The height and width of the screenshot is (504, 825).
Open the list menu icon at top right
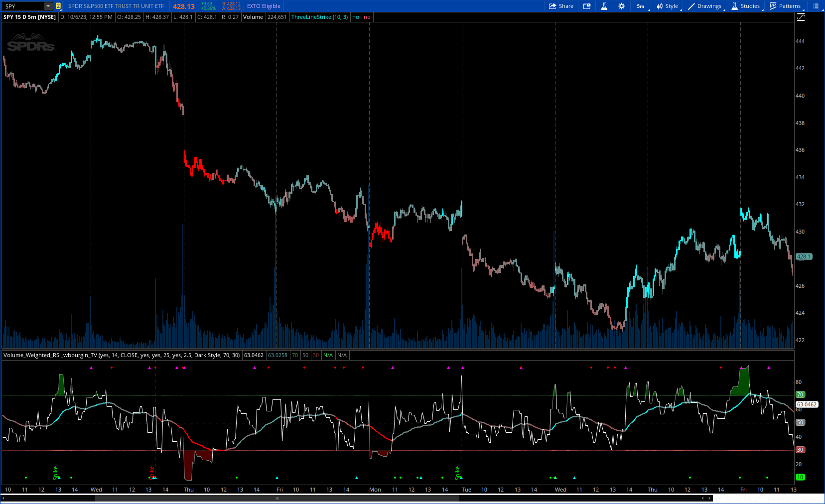816,6
